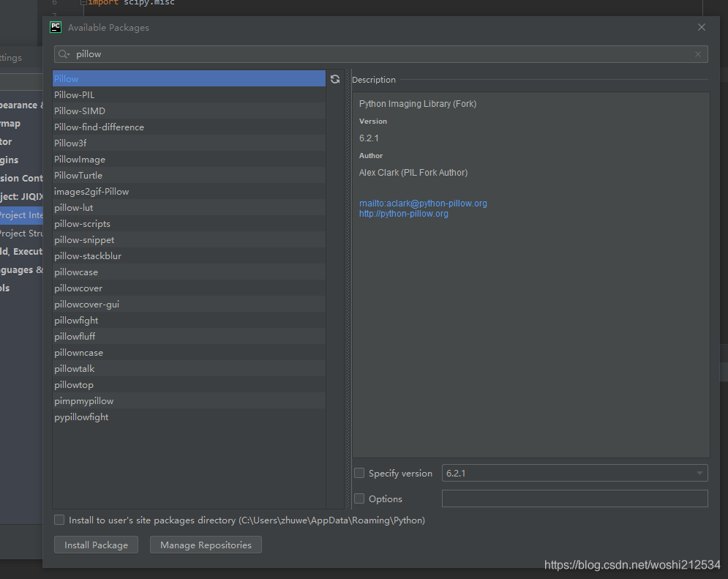Screen dimensions: 728x579
Task: Select Keymap in the Settings sidebar
Action: (10, 124)
